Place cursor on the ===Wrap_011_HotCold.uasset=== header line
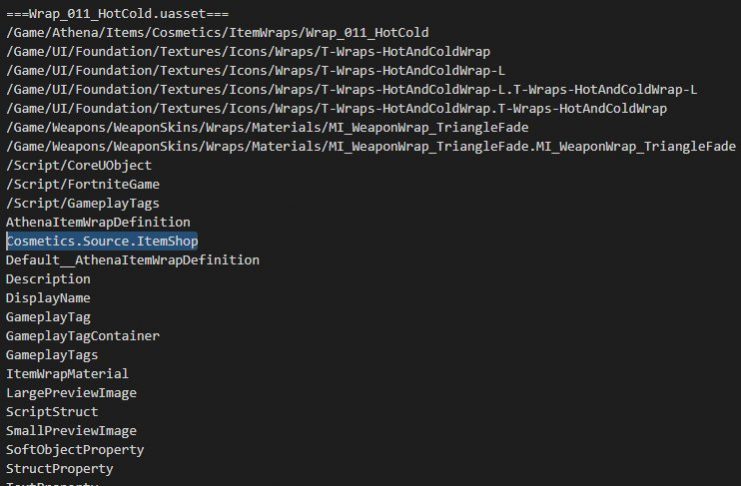 tap(117, 14)
